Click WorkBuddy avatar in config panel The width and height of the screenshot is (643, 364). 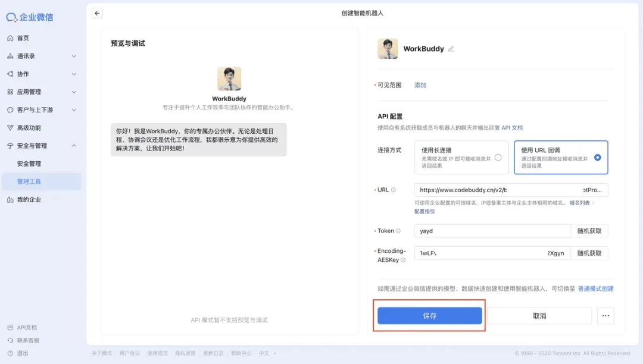point(388,49)
